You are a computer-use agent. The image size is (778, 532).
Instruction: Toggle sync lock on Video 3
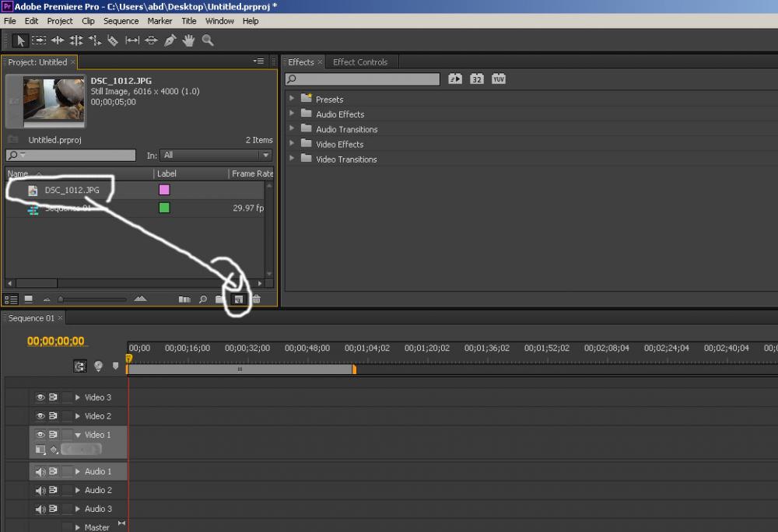point(53,397)
